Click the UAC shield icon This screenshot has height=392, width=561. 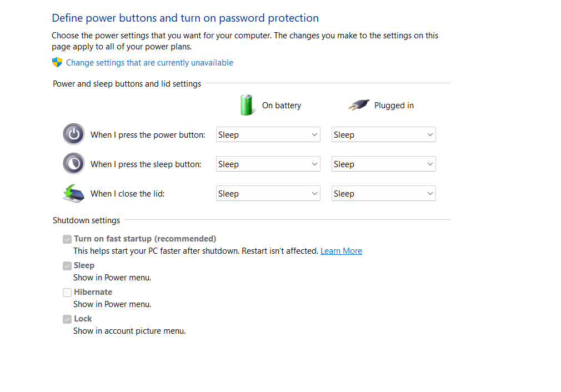(x=57, y=62)
